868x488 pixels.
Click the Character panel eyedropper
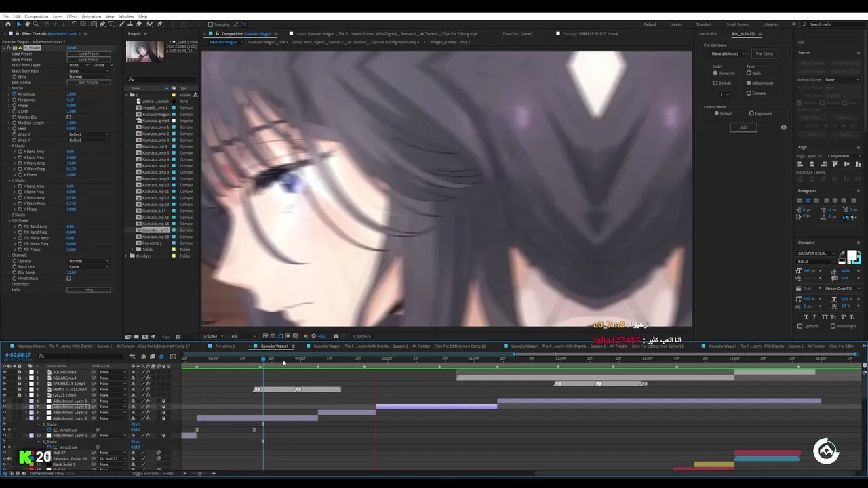pyautogui.click(x=842, y=254)
